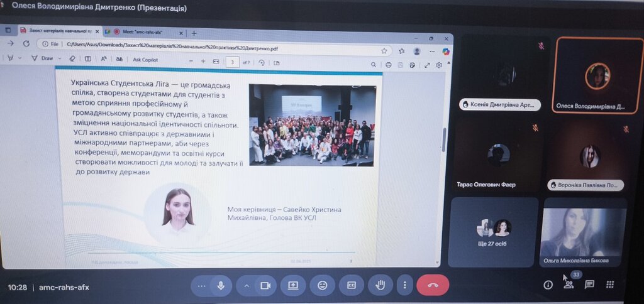The image size is (644, 304).
Task: Open the chat messages panel
Action: (x=589, y=285)
